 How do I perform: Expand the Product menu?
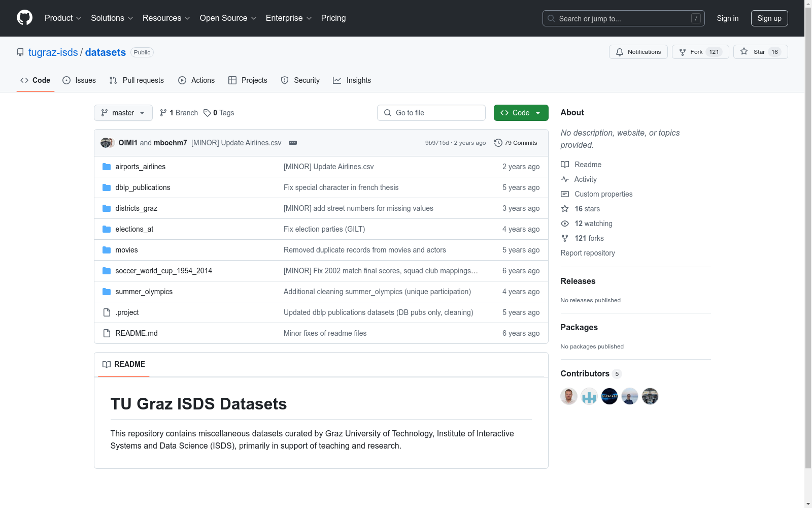[x=63, y=18]
